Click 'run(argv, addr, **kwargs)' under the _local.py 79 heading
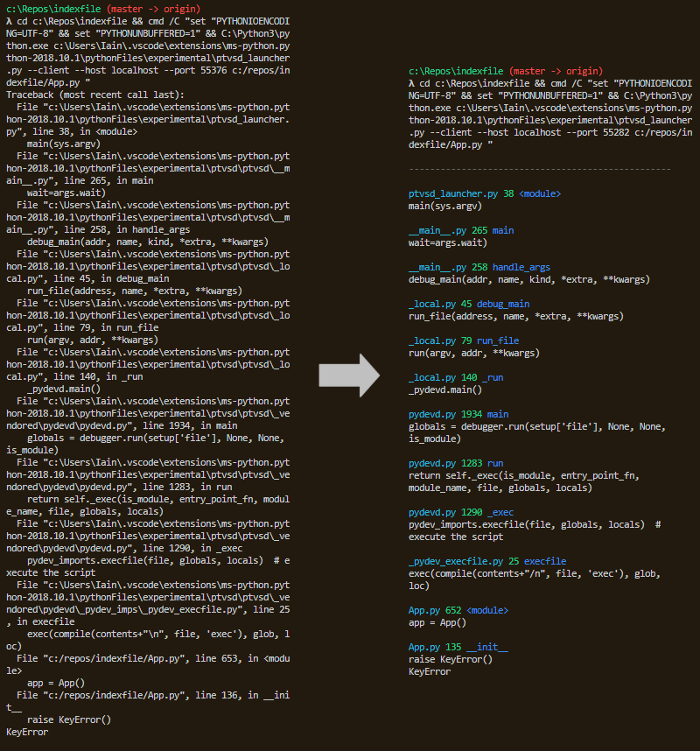 (474, 353)
